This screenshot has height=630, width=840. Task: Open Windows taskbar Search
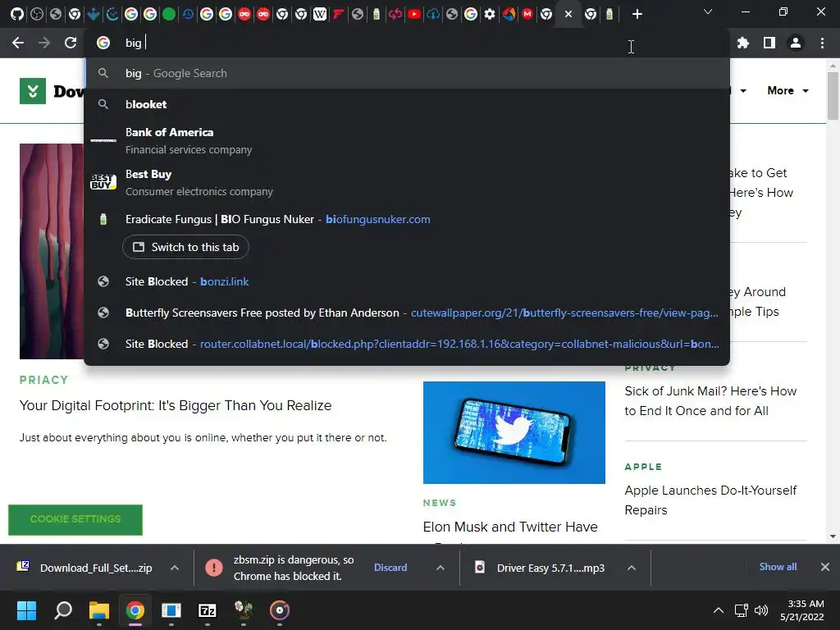[63, 610]
